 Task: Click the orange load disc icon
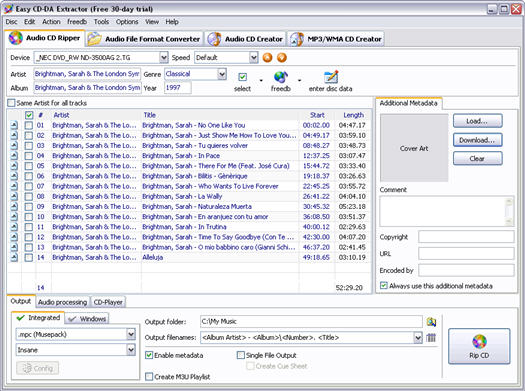tap(282, 58)
